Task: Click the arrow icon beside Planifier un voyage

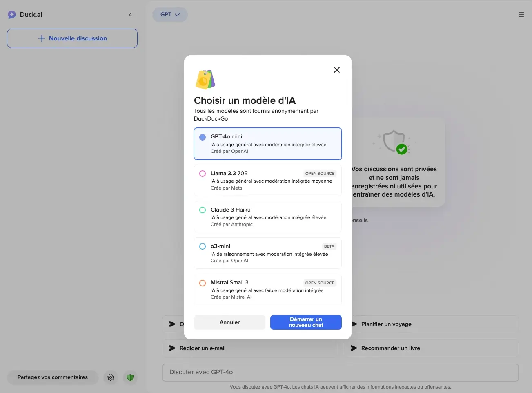Action: tap(354, 324)
